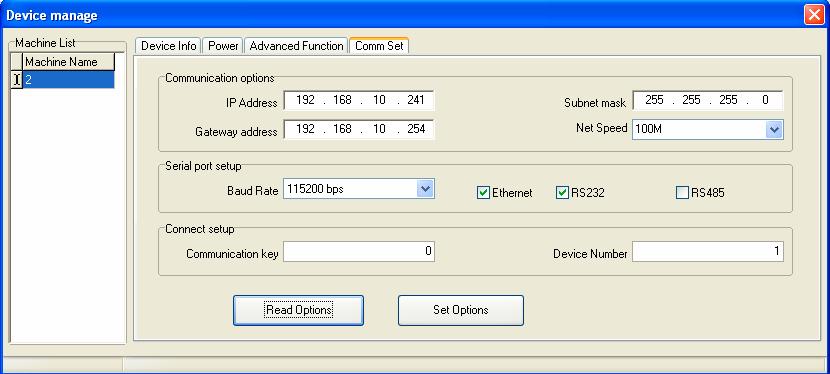Close the Device manage window
This screenshot has height=374, width=830.
(x=814, y=15)
